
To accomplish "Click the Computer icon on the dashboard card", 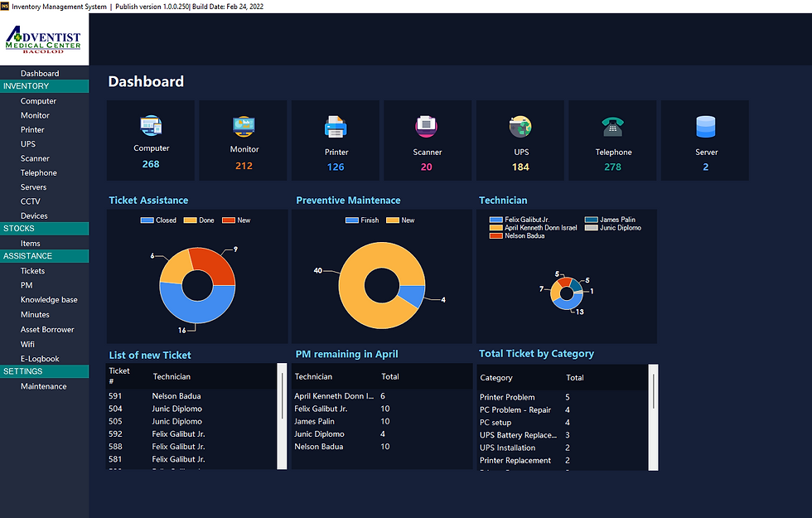I will 151,125.
